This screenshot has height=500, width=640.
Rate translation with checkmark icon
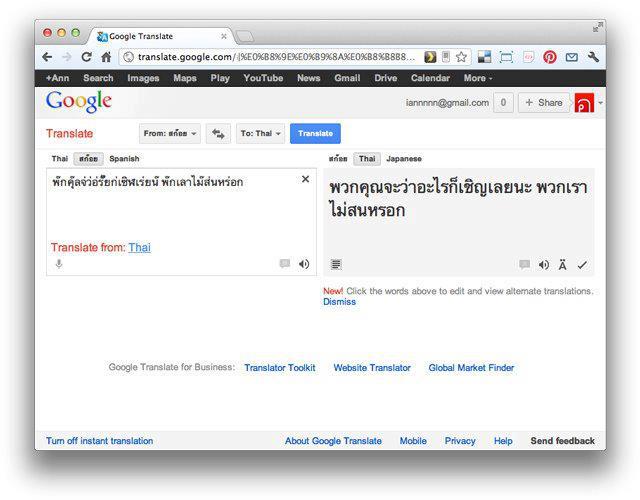582,265
